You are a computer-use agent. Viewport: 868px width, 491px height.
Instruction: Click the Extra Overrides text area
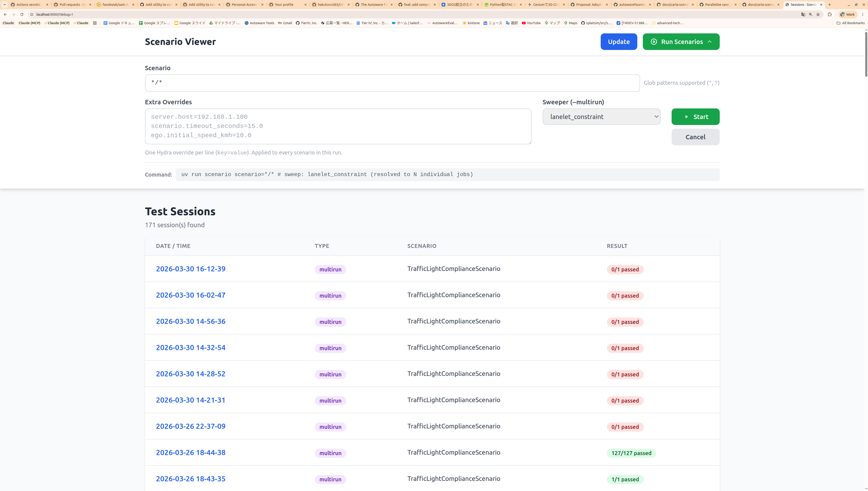pos(338,126)
